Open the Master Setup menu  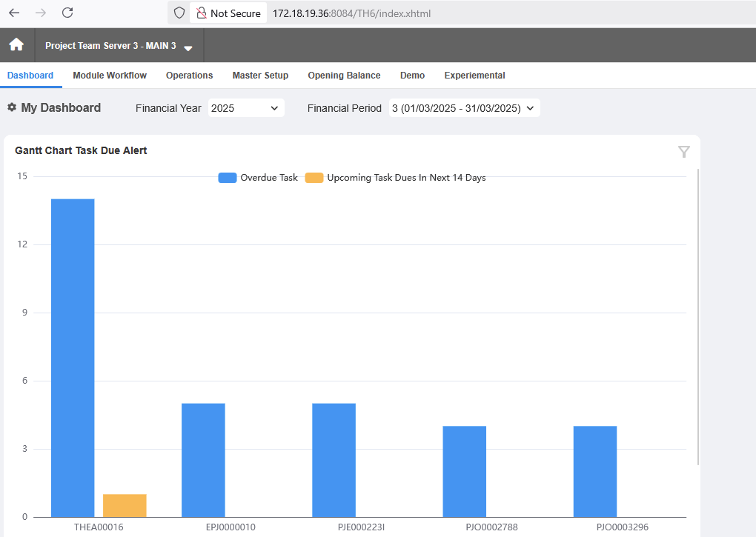[x=260, y=76]
